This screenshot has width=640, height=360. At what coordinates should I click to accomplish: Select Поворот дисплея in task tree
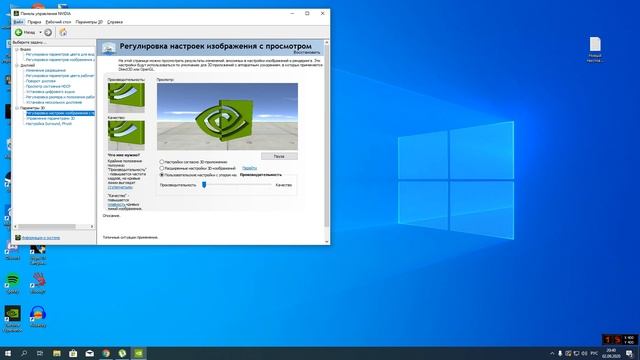[x=41, y=81]
